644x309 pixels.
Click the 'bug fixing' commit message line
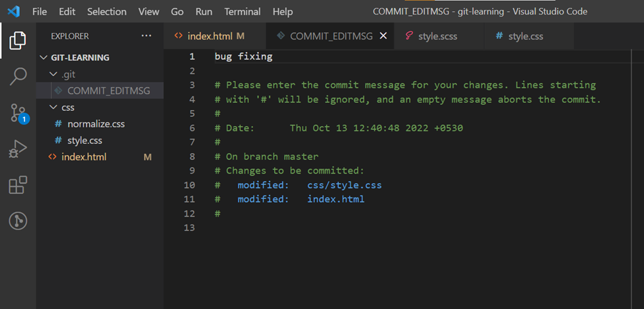coord(243,57)
